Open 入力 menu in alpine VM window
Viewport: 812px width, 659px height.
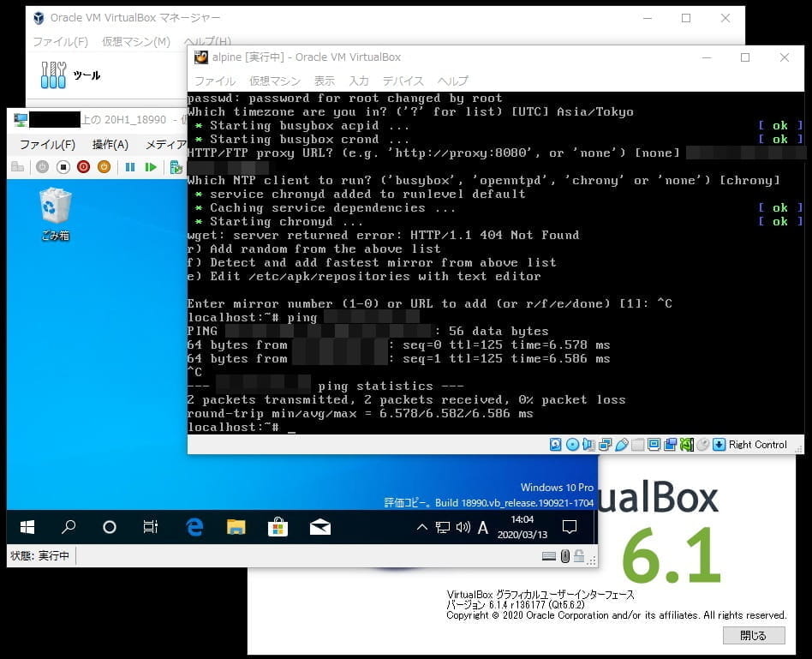[358, 81]
